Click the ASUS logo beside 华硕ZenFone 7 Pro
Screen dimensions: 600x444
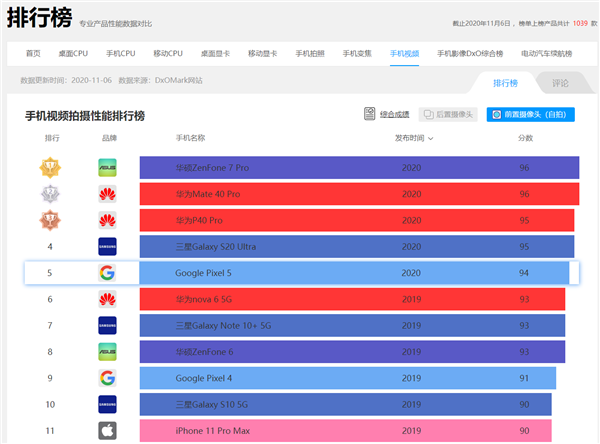[107, 168]
